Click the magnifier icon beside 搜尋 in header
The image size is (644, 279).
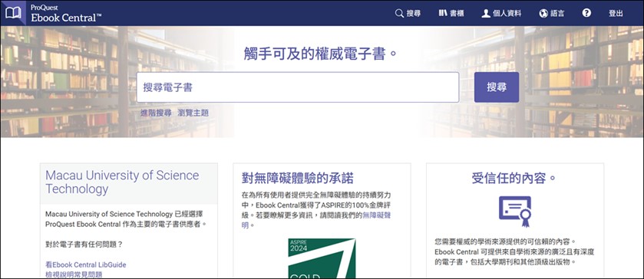click(399, 13)
